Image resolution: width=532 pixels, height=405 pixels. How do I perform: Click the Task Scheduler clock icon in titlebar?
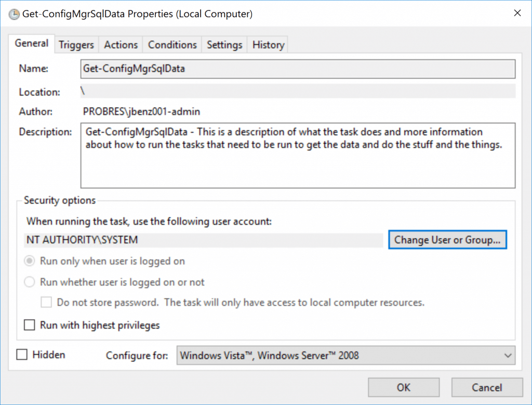click(14, 14)
